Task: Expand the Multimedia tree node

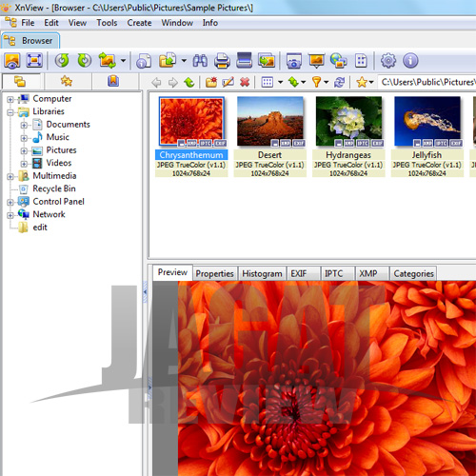Action: 10,177
